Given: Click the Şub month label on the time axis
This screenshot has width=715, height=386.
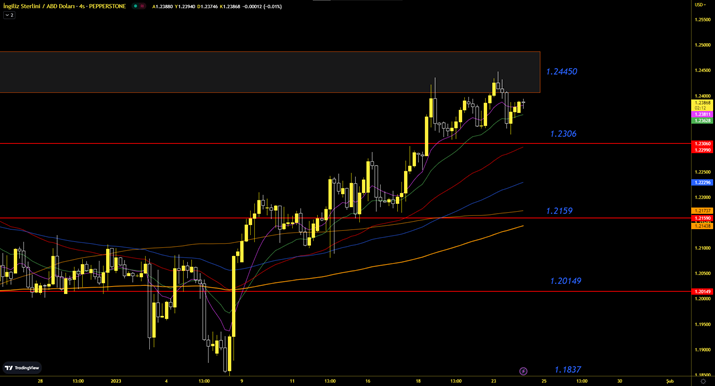Looking at the screenshot, I should pyautogui.click(x=669, y=381).
